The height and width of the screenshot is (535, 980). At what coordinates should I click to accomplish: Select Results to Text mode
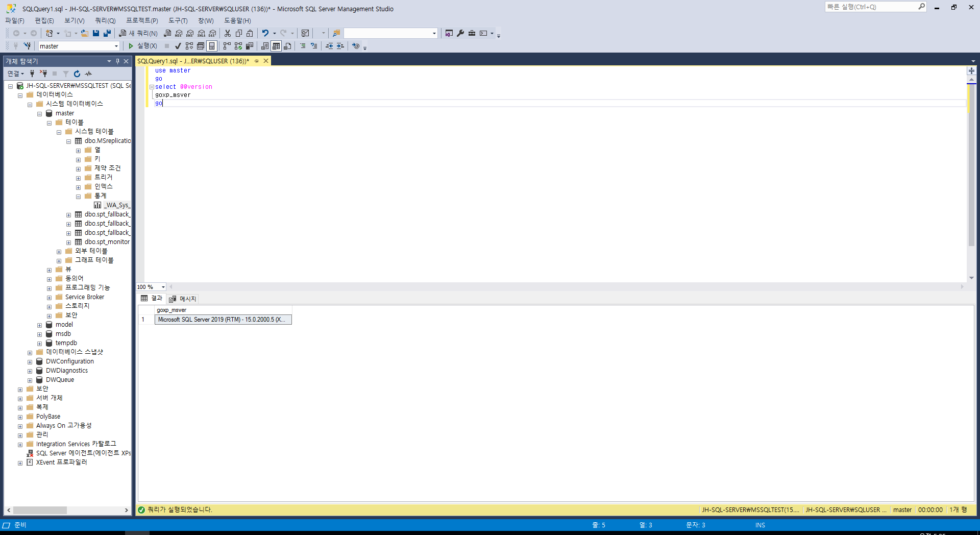(265, 46)
